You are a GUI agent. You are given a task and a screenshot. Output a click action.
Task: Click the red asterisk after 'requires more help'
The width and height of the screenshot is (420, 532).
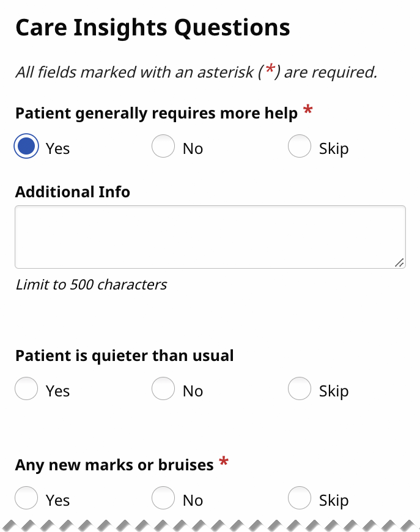[308, 111]
